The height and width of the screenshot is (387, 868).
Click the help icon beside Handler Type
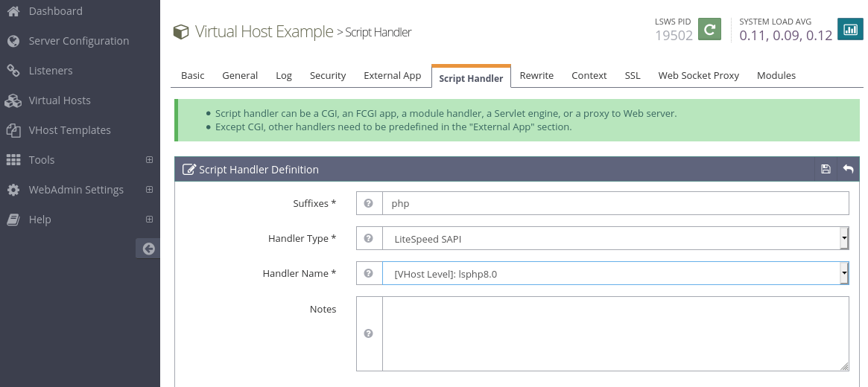coord(369,238)
